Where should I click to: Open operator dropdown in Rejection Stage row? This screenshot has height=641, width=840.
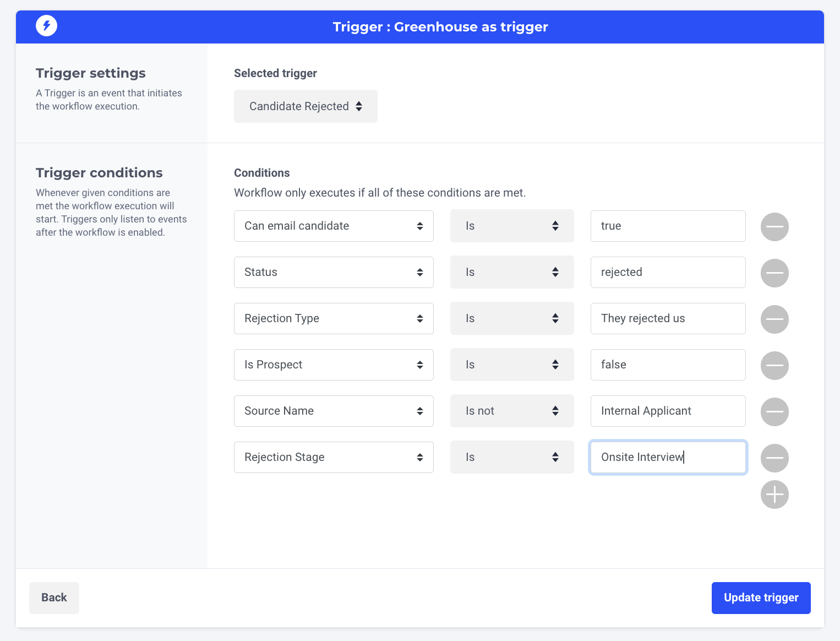[512, 457]
